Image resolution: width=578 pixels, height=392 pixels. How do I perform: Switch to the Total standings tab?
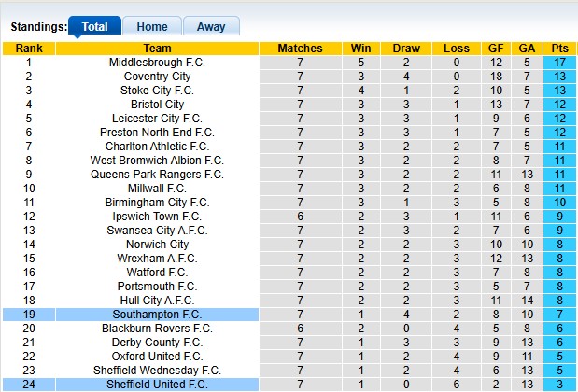(x=94, y=27)
